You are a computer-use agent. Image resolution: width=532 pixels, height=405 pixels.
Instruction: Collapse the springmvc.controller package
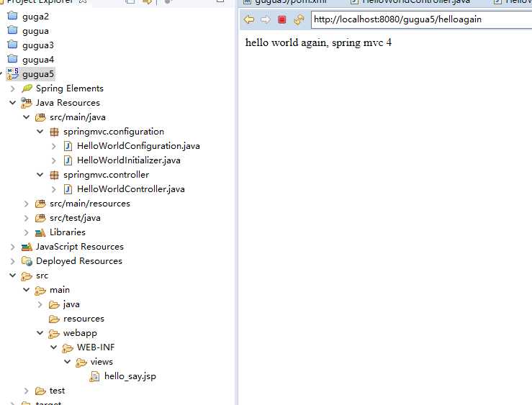pos(40,175)
